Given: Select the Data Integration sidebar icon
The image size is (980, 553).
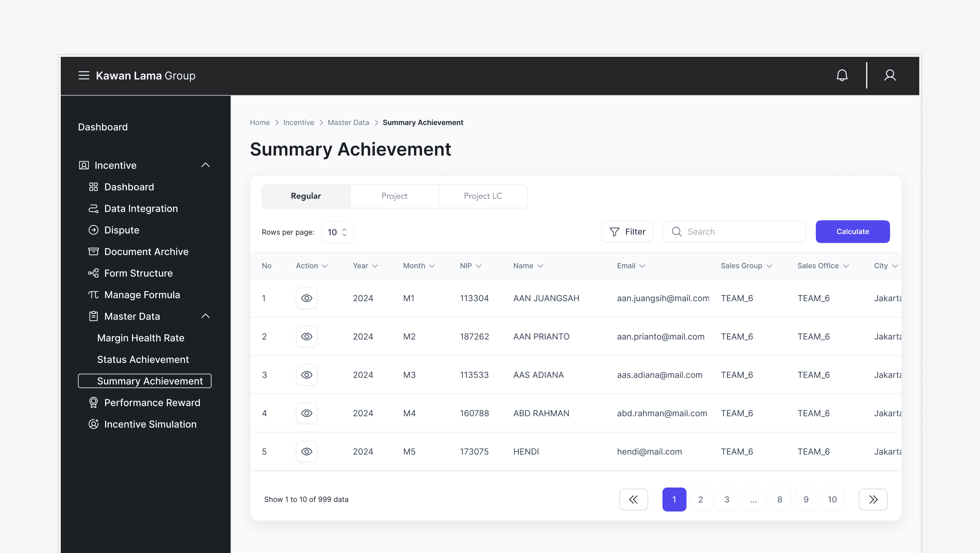Looking at the screenshot, I should coord(93,209).
